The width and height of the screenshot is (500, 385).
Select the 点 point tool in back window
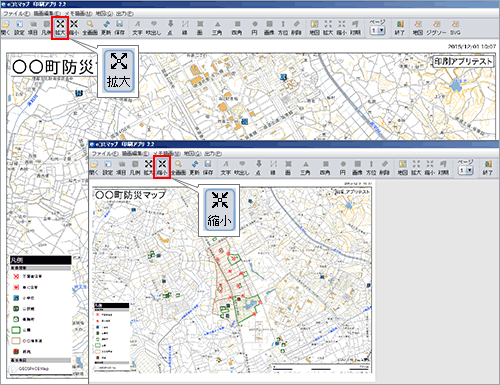170,28
